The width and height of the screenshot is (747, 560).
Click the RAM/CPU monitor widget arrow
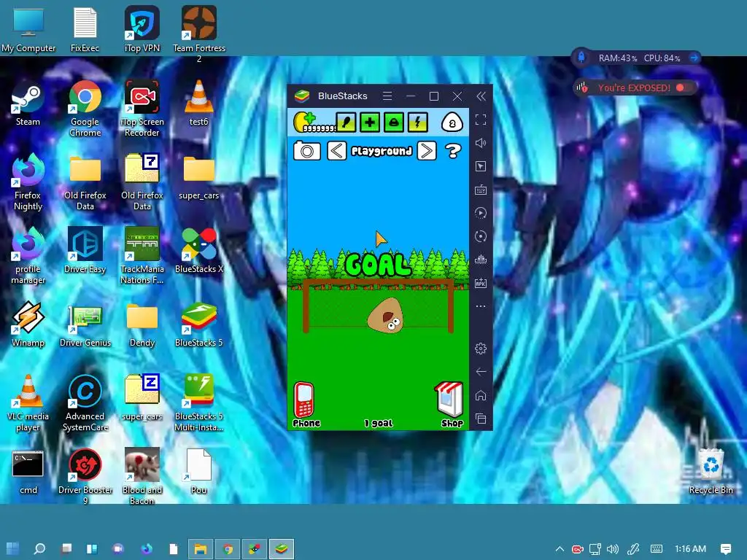694,58
